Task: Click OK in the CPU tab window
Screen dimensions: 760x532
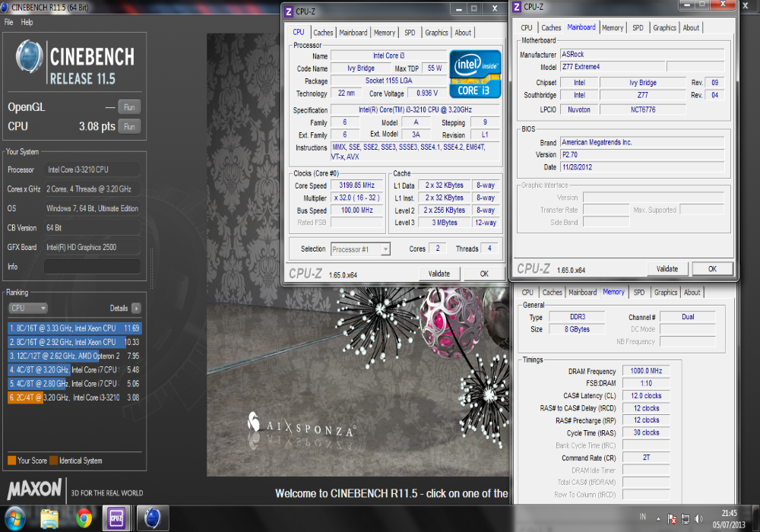Action: point(483,274)
